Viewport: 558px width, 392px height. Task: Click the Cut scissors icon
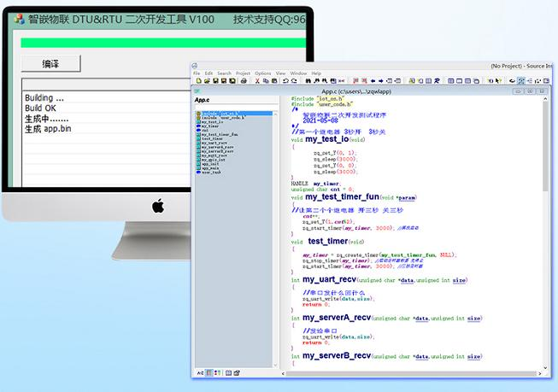tap(257, 81)
